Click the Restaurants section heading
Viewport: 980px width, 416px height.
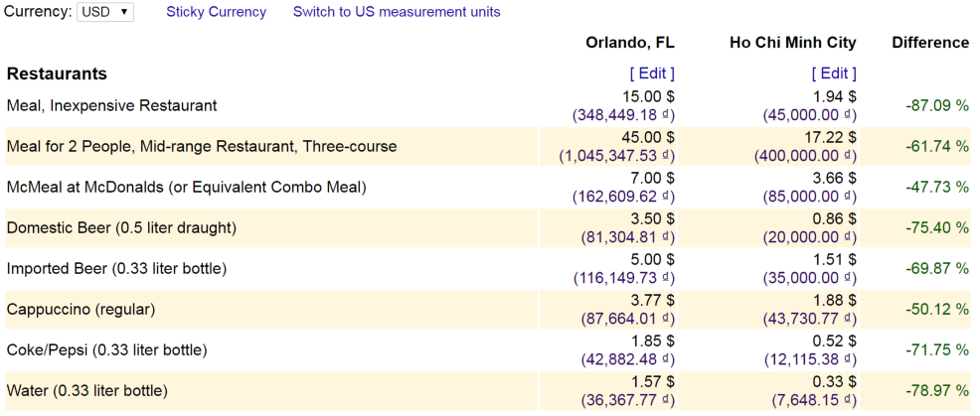(57, 73)
